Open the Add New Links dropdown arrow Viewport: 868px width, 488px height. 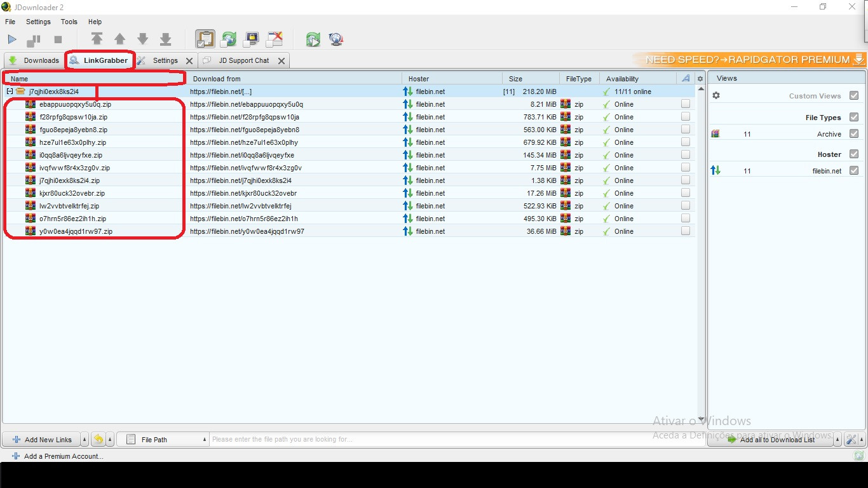[x=85, y=439]
